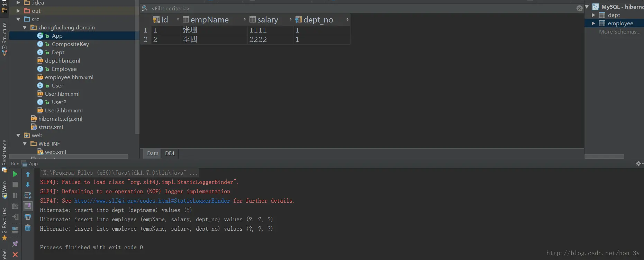Switch to the DDL tab
Viewport: 644px width, 260px height.
pyautogui.click(x=170, y=154)
